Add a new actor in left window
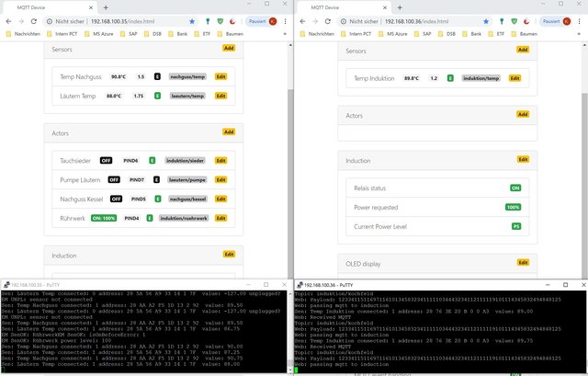 point(229,131)
